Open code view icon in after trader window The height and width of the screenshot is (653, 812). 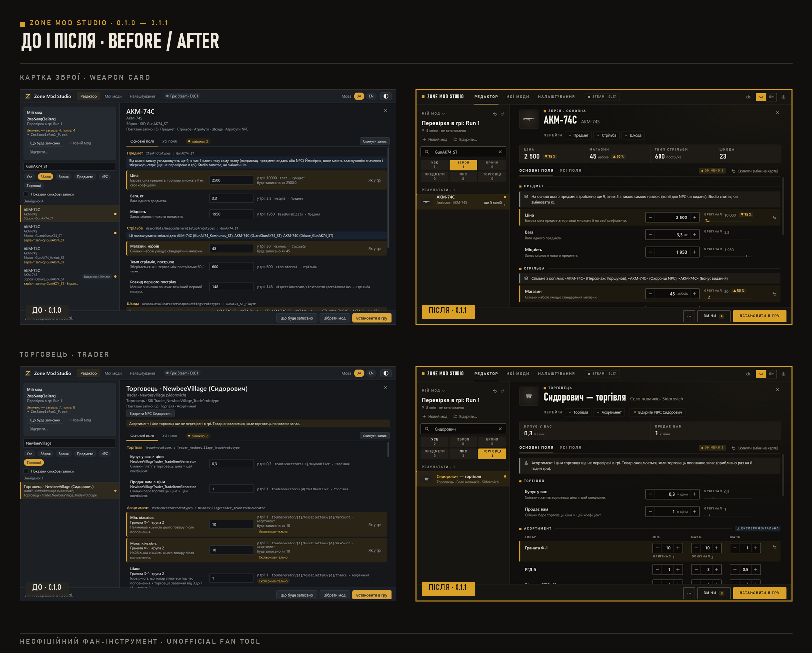tap(748, 374)
